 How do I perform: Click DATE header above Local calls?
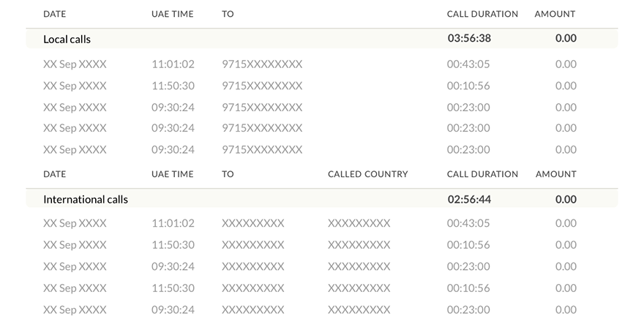54,14
